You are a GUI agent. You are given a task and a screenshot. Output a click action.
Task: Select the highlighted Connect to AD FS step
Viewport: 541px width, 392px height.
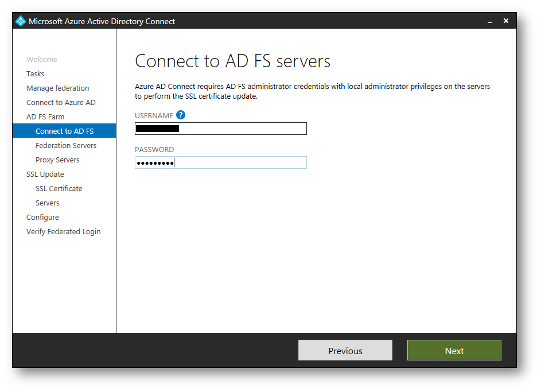click(x=64, y=131)
